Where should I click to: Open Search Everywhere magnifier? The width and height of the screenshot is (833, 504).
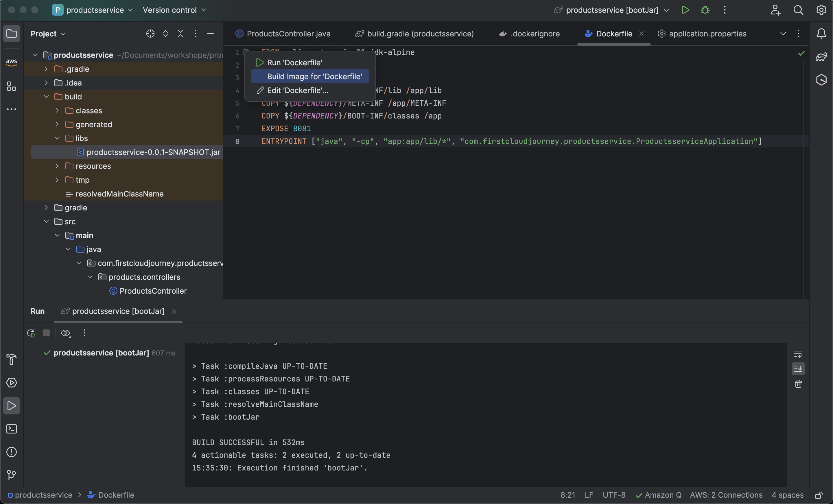(x=798, y=10)
